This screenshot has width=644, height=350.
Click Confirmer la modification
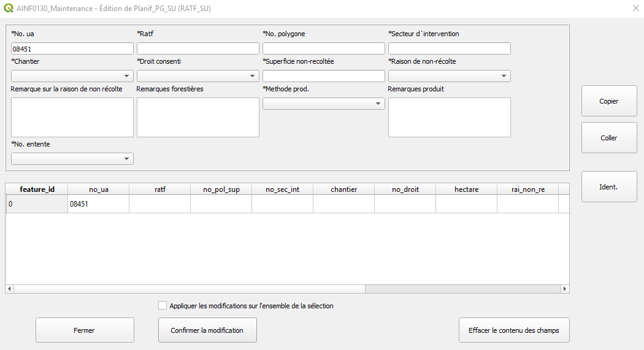coord(207,330)
